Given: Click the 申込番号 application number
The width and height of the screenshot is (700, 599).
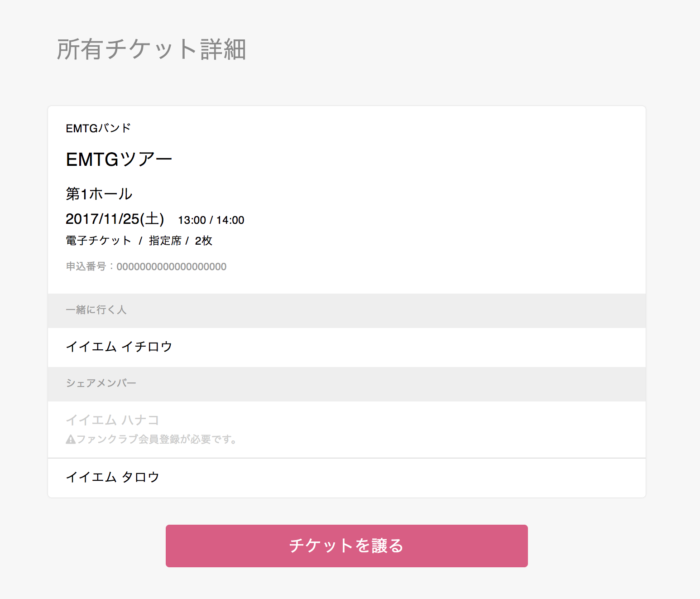Looking at the screenshot, I should pyautogui.click(x=146, y=266).
